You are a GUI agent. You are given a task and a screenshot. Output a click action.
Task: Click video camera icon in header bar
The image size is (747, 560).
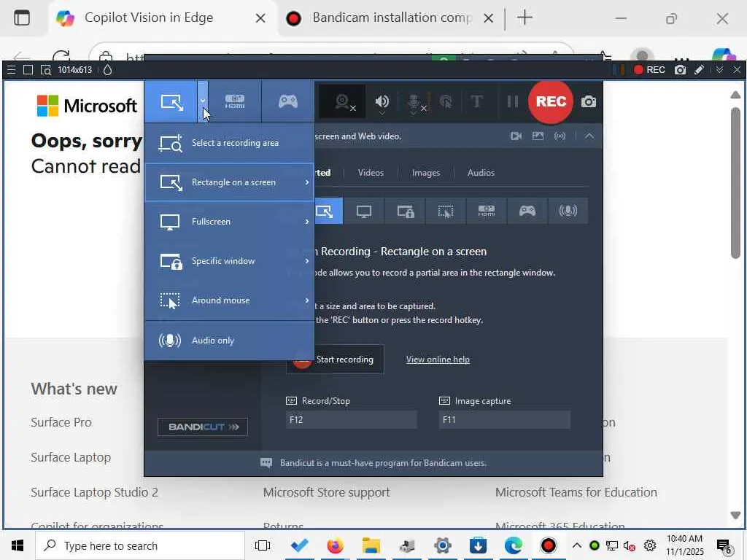click(516, 136)
